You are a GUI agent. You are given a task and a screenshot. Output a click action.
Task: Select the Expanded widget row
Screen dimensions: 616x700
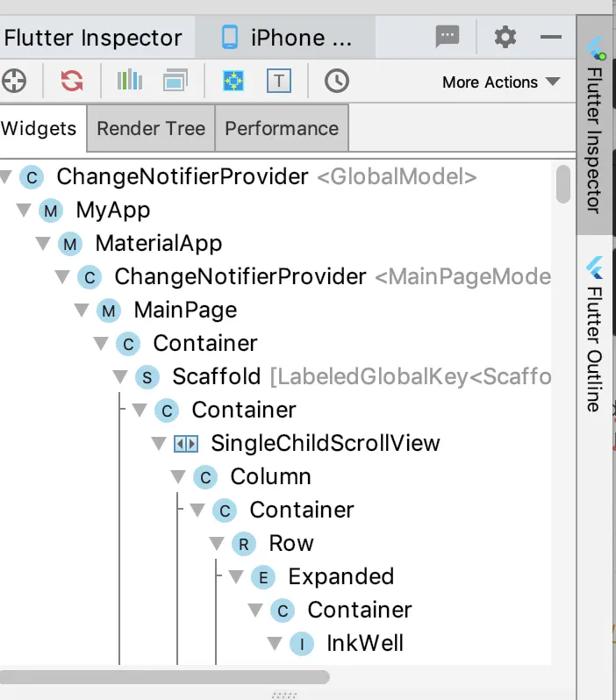(341, 577)
